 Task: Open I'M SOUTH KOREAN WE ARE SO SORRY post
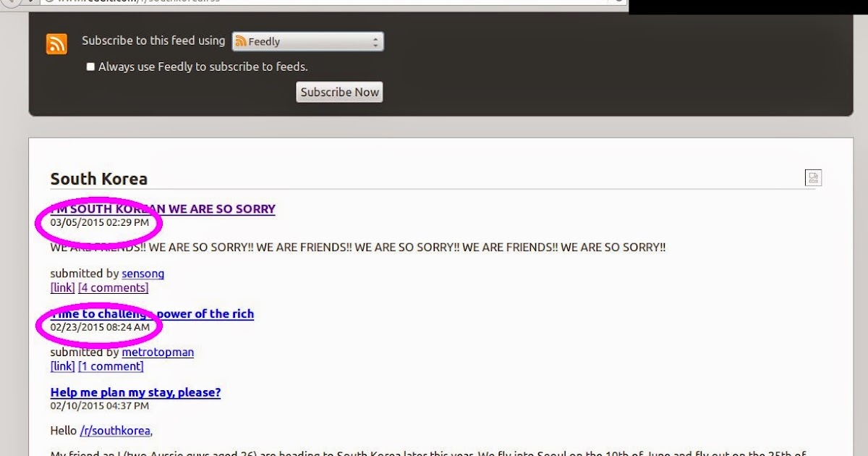(163, 208)
